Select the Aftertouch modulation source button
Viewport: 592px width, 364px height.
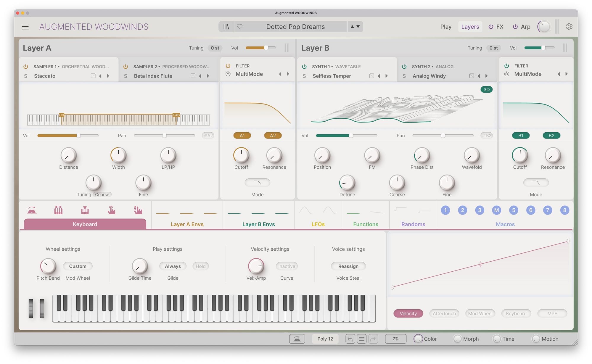click(444, 313)
